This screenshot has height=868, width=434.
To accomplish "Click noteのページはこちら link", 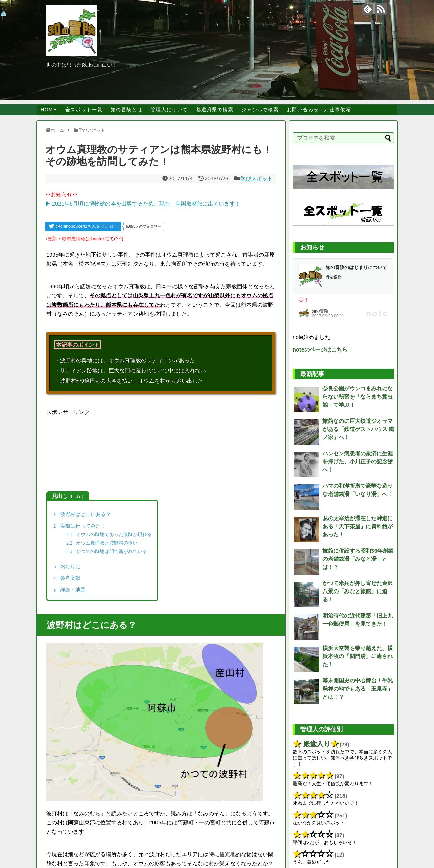I will point(320,350).
